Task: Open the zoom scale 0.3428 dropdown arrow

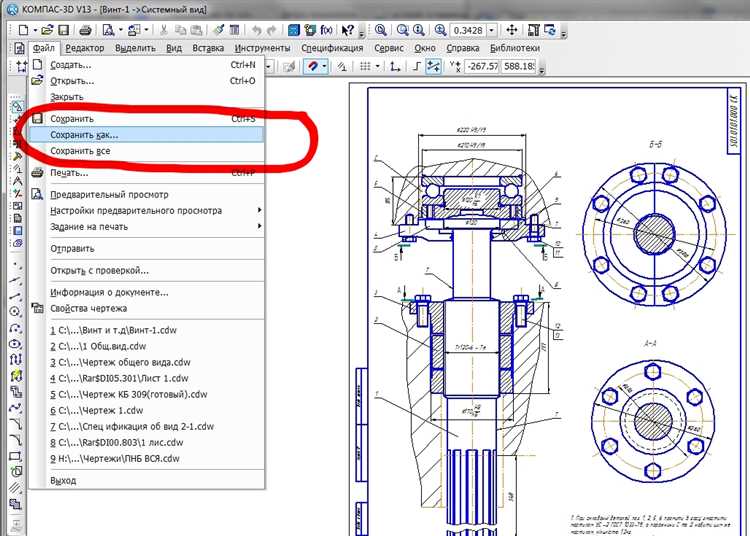Action: [x=491, y=31]
